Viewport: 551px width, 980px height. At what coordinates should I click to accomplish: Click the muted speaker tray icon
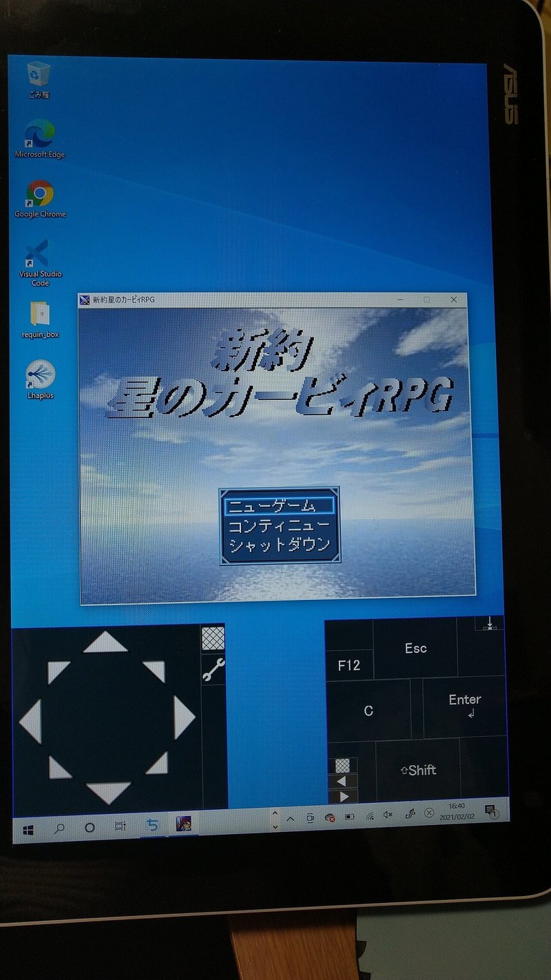click(388, 814)
